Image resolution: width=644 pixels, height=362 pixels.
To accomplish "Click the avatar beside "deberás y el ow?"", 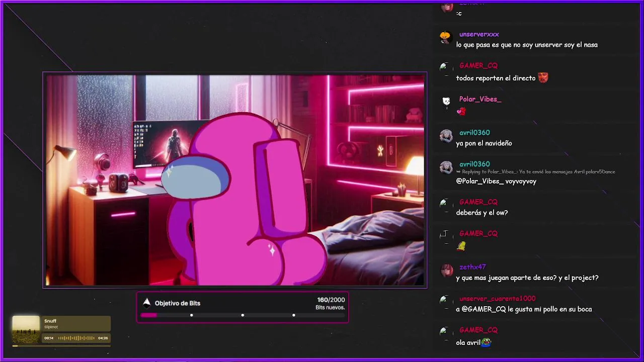I will [445, 204].
